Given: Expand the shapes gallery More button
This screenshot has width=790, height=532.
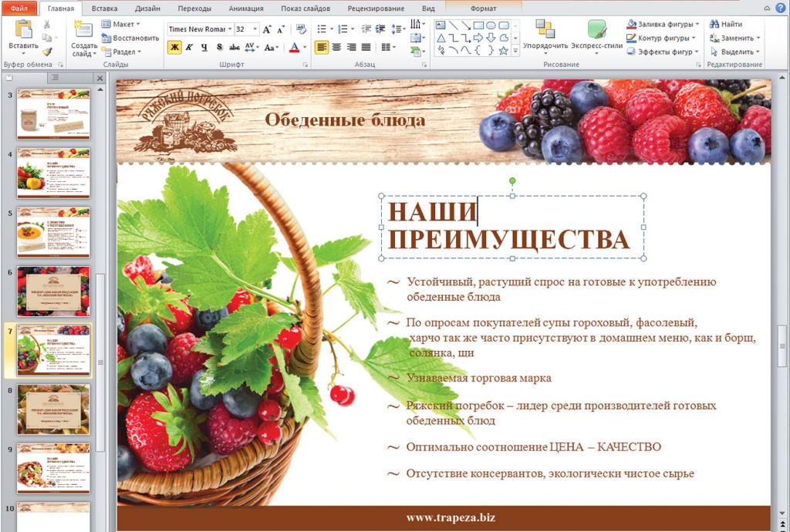Looking at the screenshot, I should 515,51.
